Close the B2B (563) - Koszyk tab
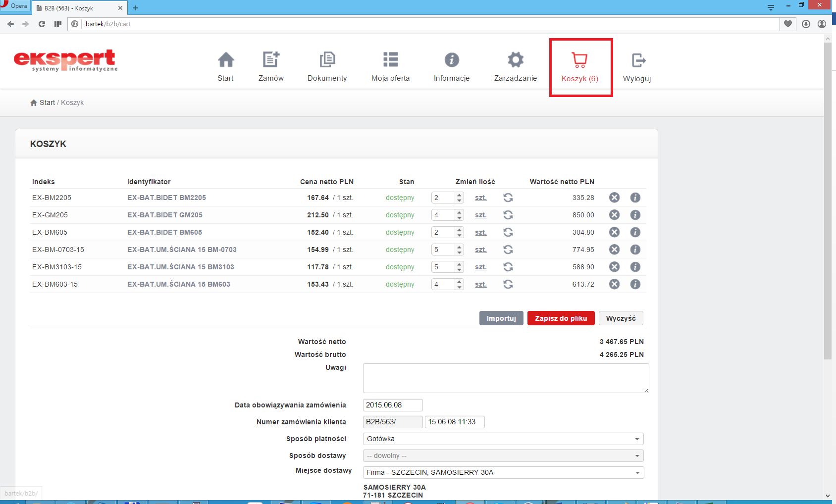The width and height of the screenshot is (836, 504). pyautogui.click(x=120, y=8)
